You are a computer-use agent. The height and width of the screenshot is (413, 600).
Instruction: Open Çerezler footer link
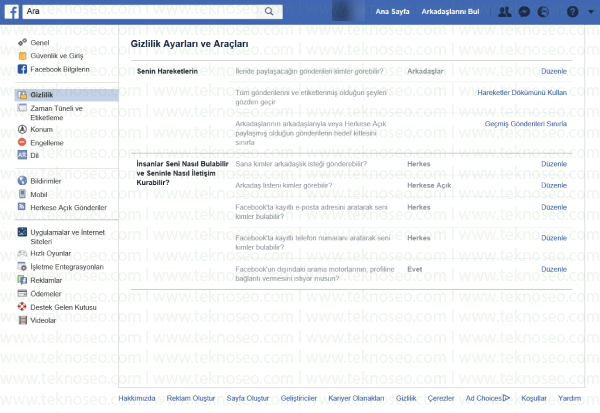441,398
